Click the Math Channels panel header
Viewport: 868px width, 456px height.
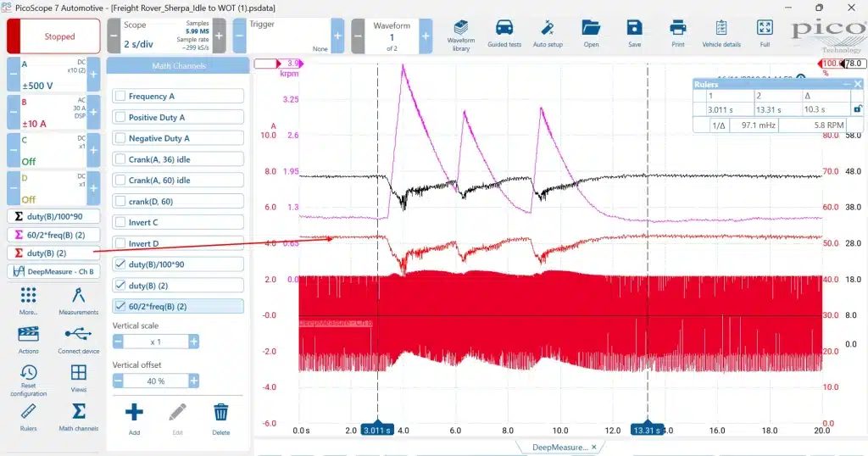[x=178, y=66]
